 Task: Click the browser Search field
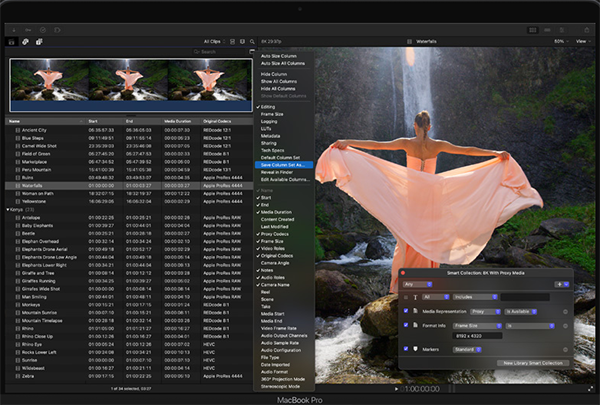click(x=219, y=51)
